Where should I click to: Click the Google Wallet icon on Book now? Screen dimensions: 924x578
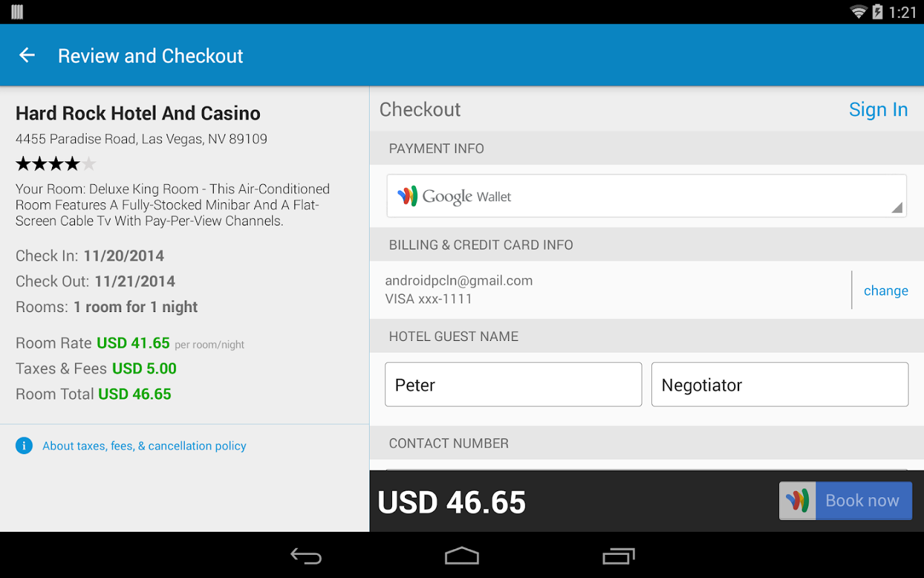coord(798,501)
